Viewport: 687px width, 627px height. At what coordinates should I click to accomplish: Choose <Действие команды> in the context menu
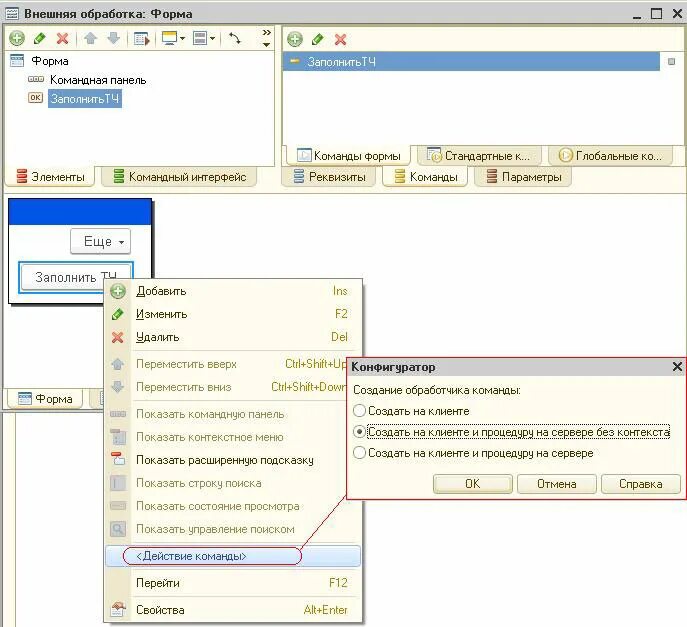[x=234, y=556]
